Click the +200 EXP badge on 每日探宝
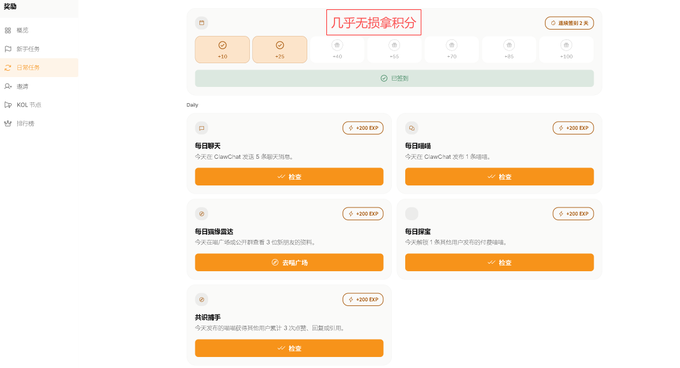The width and height of the screenshot is (680, 368). coord(573,214)
